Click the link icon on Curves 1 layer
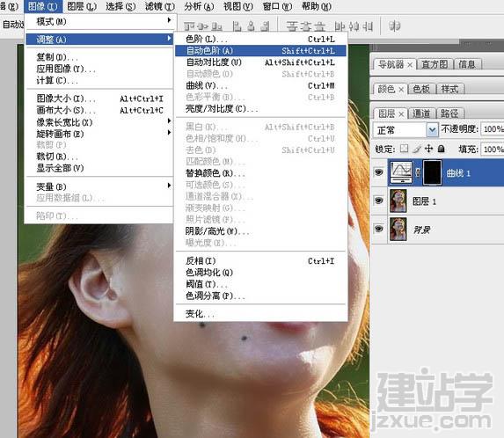The height and width of the screenshot is (438, 504). click(418, 172)
